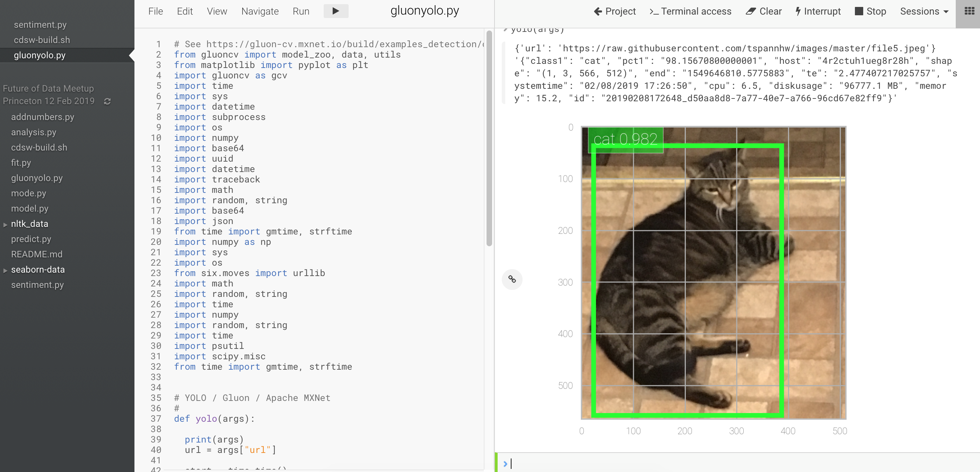980x472 pixels.
Task: Open the File menu
Action: click(156, 11)
